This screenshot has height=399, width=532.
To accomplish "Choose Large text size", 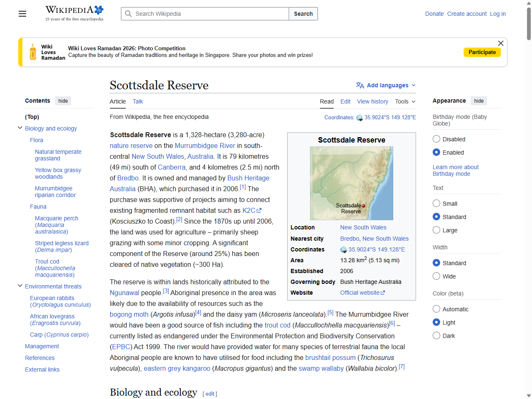I will [436, 230].
